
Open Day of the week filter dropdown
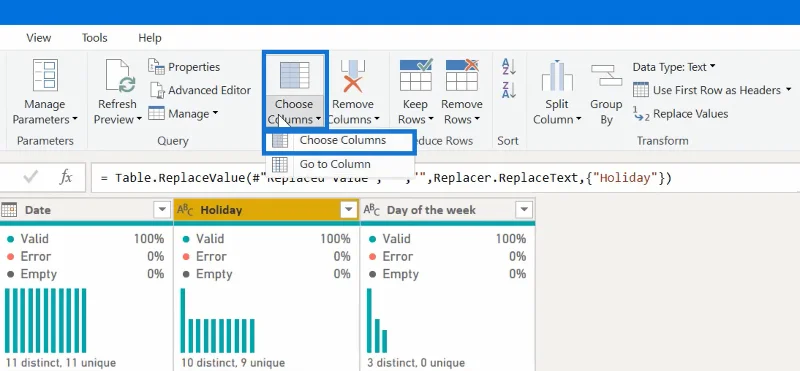pyautogui.click(x=524, y=210)
